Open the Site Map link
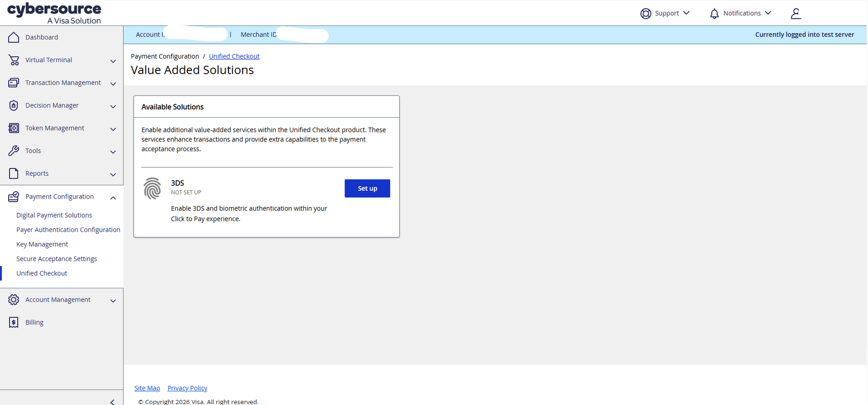 147,388
